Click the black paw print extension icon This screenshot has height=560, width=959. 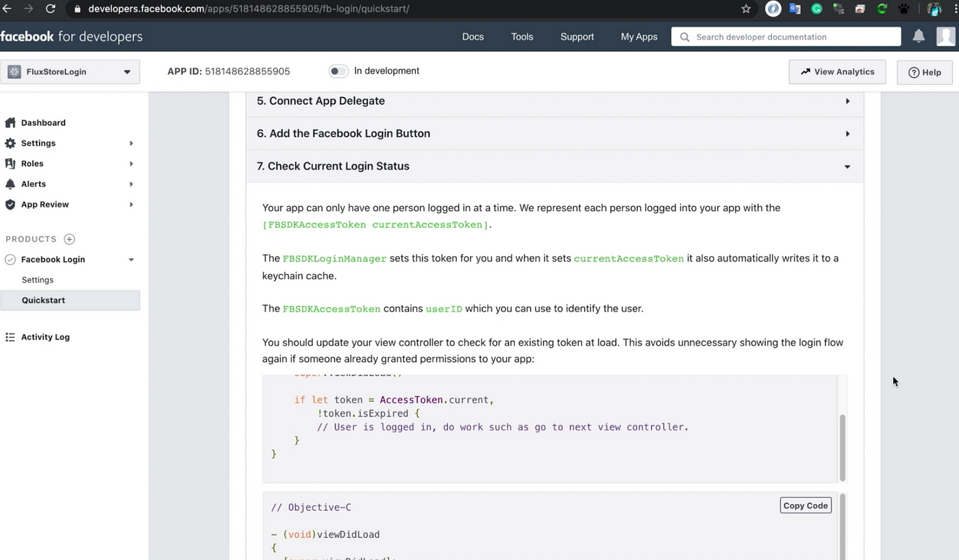(904, 9)
